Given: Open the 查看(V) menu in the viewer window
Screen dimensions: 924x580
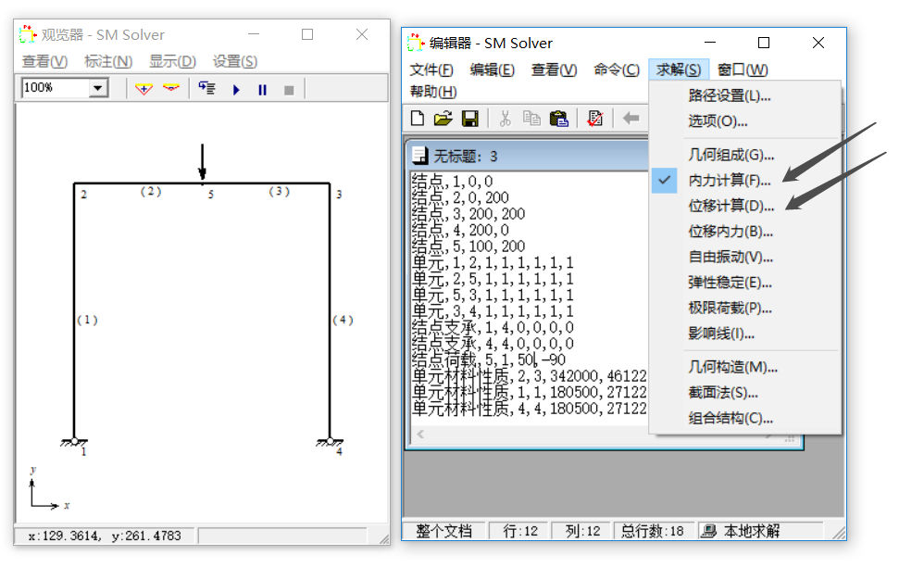Looking at the screenshot, I should [x=44, y=61].
